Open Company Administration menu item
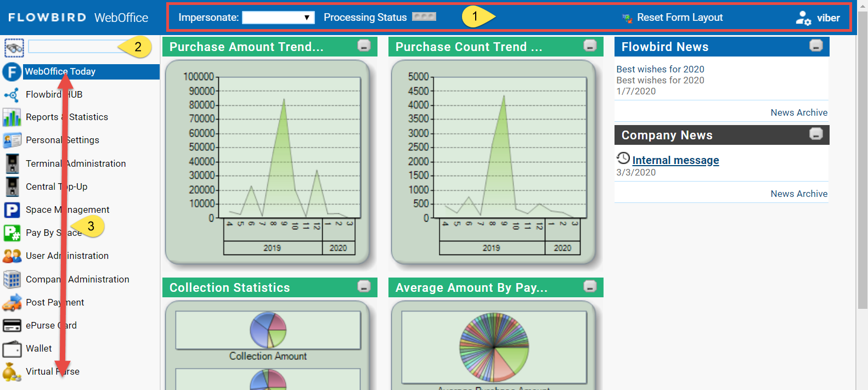 pyautogui.click(x=77, y=279)
